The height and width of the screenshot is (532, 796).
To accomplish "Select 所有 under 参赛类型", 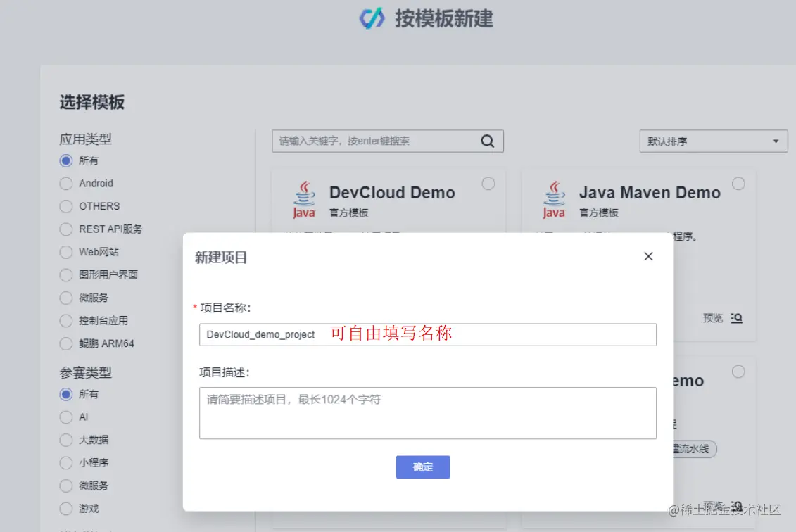I will tap(66, 395).
